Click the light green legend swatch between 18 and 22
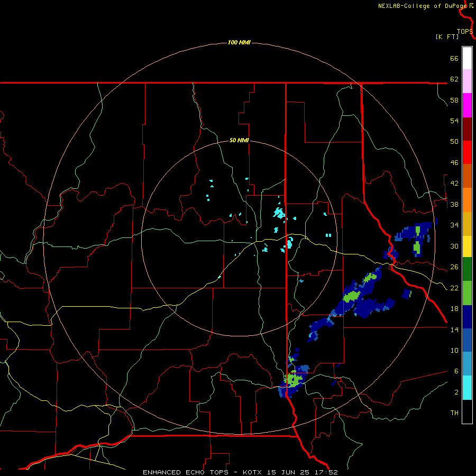Screen dimensions: 476x476 tap(467, 293)
